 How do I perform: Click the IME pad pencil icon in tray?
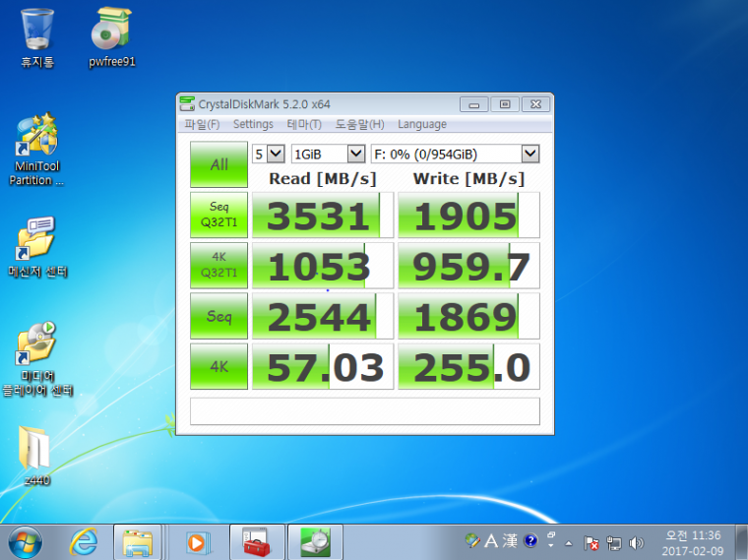click(472, 540)
